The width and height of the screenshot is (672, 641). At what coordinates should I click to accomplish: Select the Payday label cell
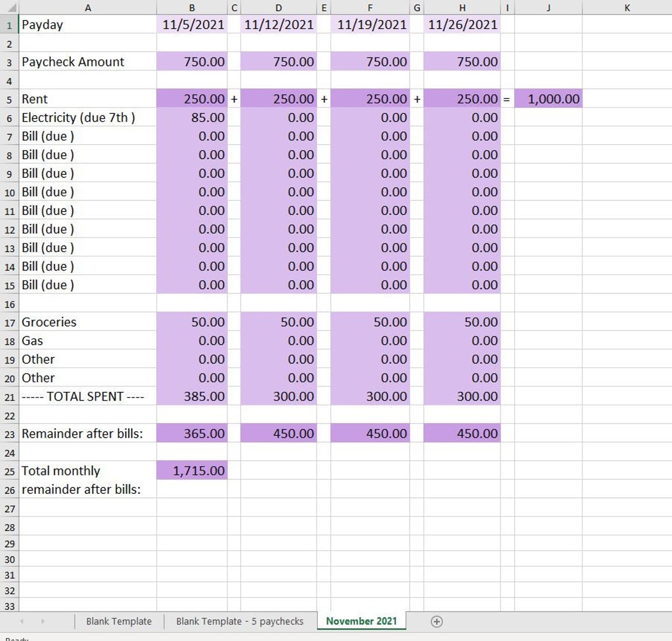point(41,25)
